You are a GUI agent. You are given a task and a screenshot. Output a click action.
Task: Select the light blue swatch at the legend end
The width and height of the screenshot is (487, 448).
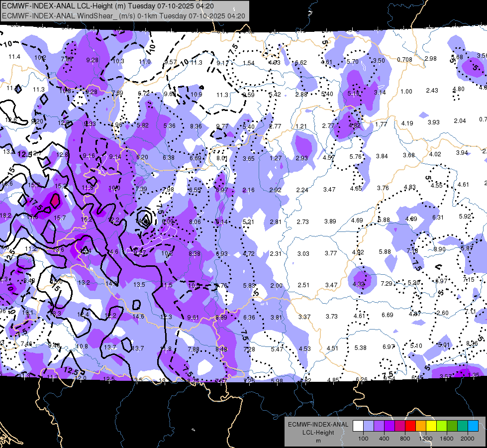473,426
